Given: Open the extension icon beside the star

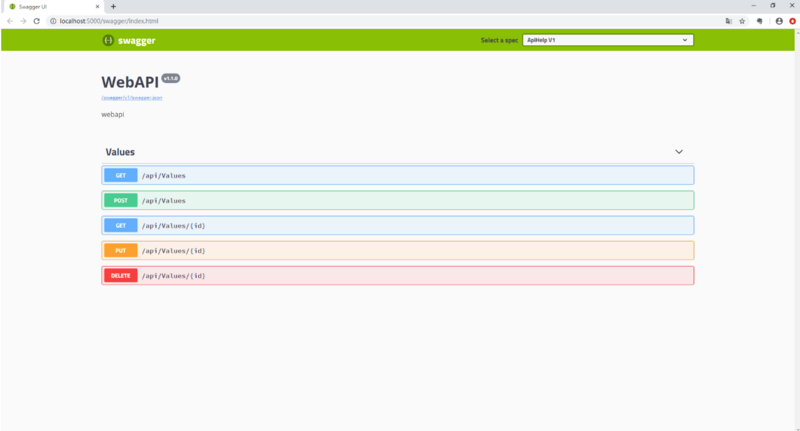Looking at the screenshot, I should [760, 21].
